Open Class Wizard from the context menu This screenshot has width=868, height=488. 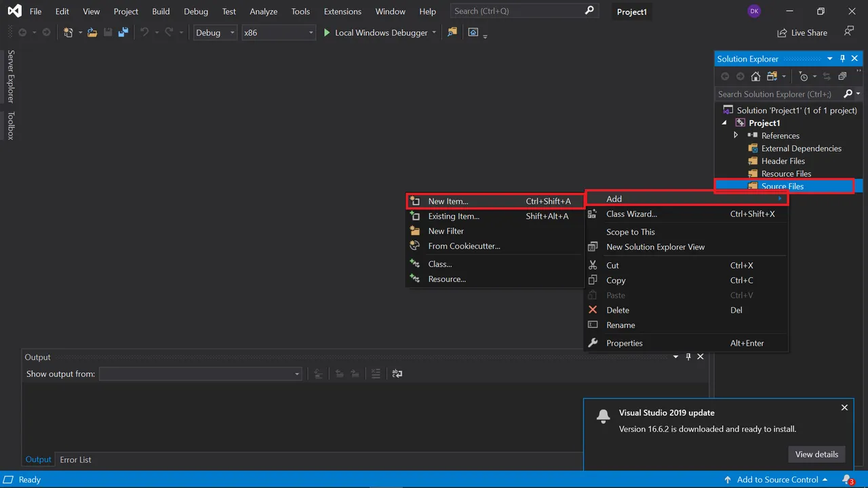pos(686,214)
